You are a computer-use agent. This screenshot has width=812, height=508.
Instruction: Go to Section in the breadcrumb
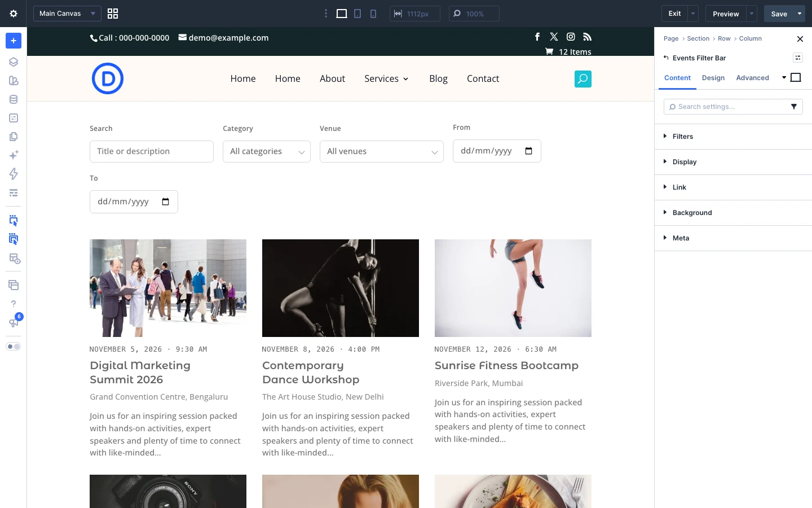click(698, 38)
